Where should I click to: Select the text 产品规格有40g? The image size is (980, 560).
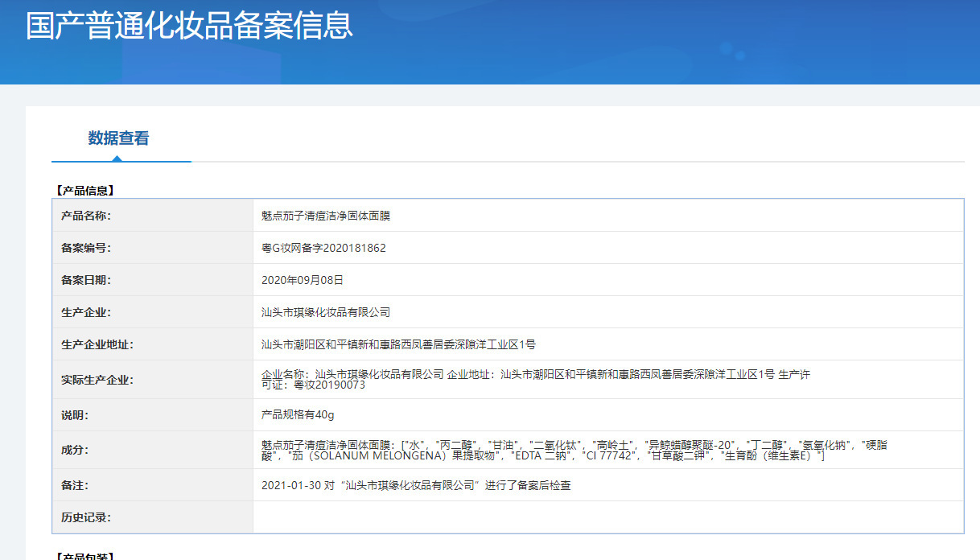tap(297, 415)
